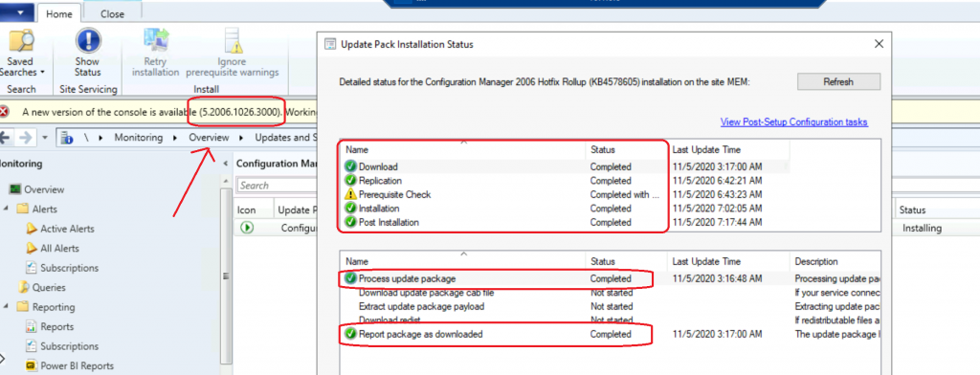Screen dimensions: 980x375
Task: Open View Post-Setup Configuration tasks link
Action: [x=793, y=121]
